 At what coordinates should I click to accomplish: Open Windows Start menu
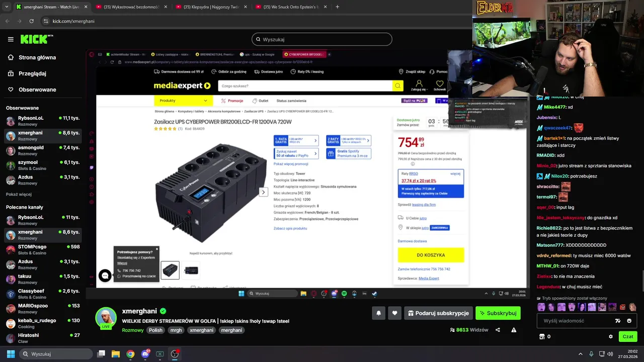coord(11,354)
